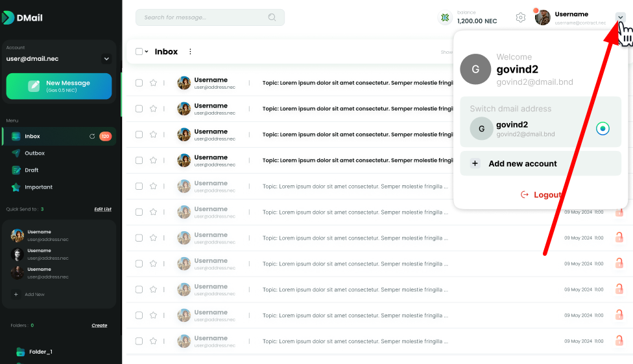The height and width of the screenshot is (364, 633).
Task: Click the New Message button
Action: (59, 86)
